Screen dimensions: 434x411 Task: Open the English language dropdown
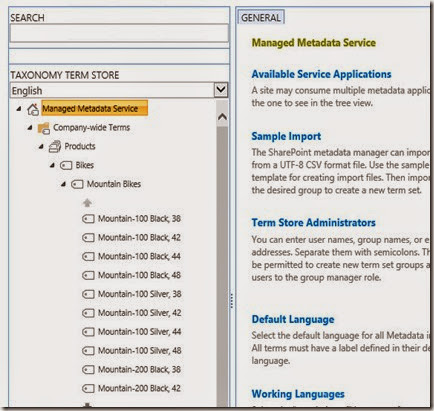tap(221, 90)
